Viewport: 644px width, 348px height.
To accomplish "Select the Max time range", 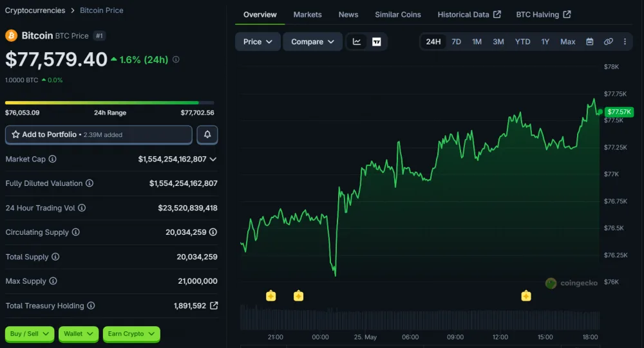I will click(x=567, y=41).
